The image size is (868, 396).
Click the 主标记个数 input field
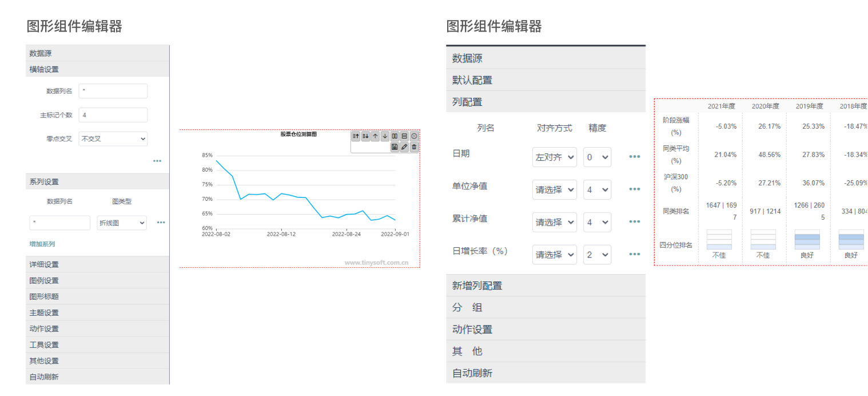(x=113, y=115)
